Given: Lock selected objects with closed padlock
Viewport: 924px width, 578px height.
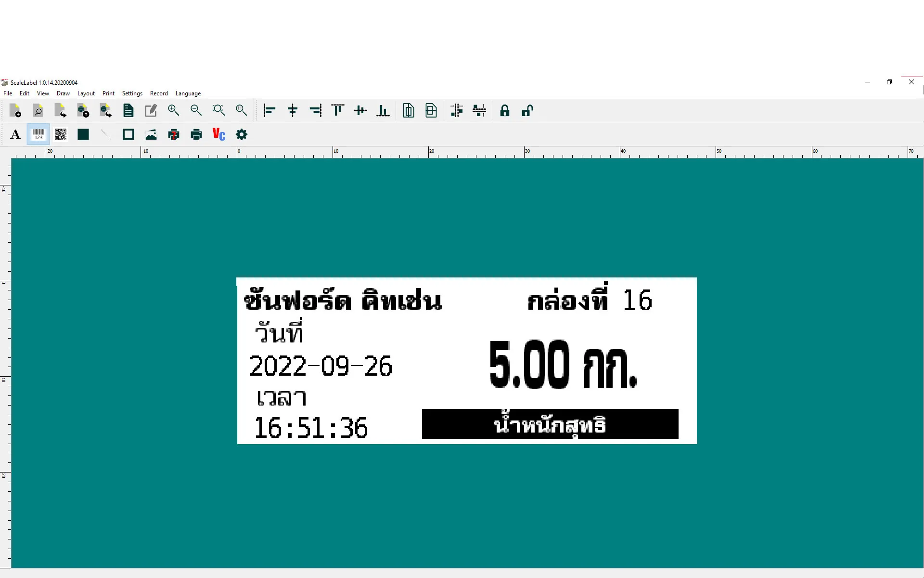Looking at the screenshot, I should (x=504, y=111).
